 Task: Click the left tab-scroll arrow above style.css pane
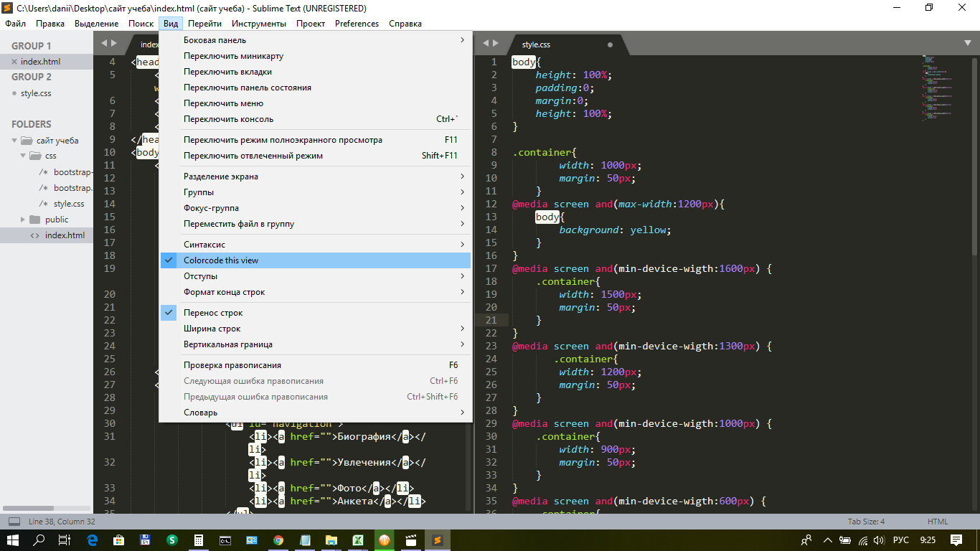coord(486,43)
